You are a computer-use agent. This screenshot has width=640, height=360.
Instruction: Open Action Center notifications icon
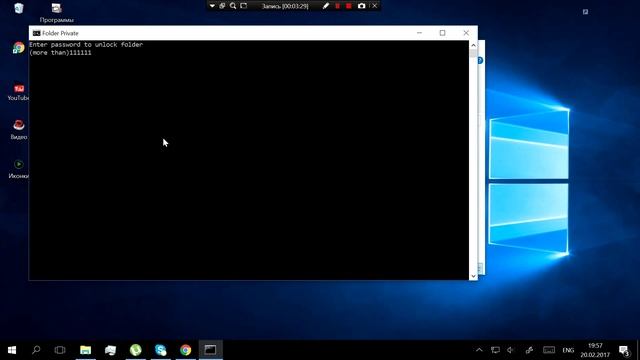click(624, 350)
